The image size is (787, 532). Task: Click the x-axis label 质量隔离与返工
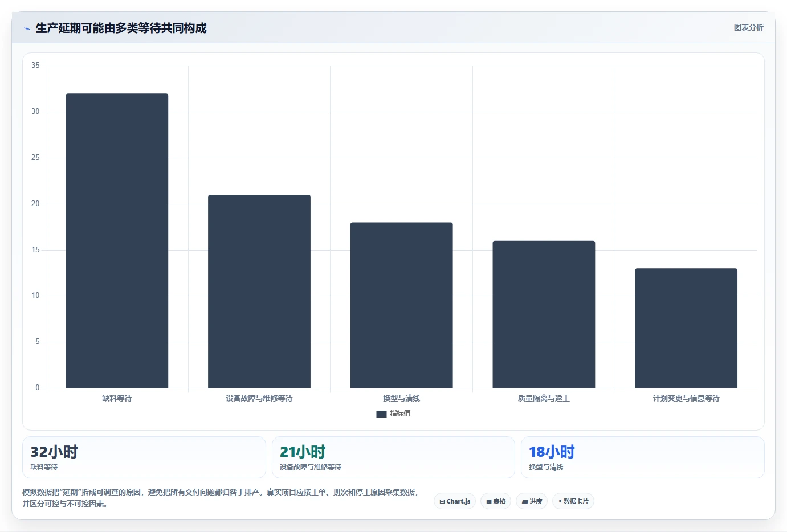point(544,398)
